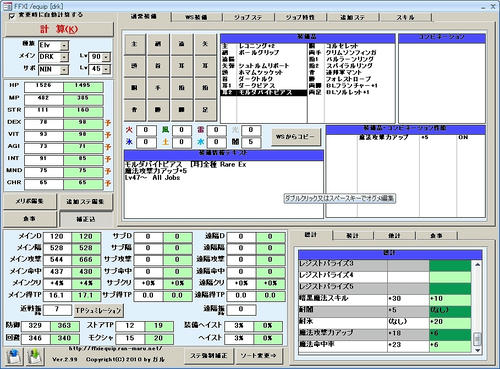This screenshot has height=369, width=500.
Task: Click the 闇 dark element value field
Action: coord(251,142)
